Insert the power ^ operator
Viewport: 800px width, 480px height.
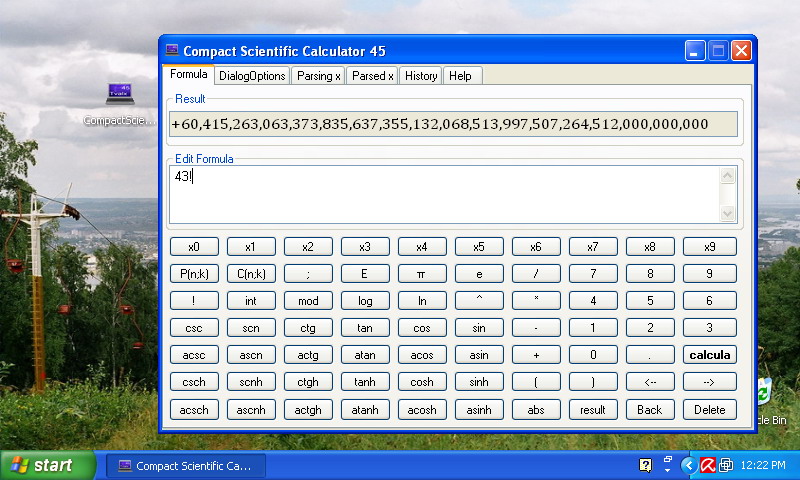pyautogui.click(x=479, y=300)
